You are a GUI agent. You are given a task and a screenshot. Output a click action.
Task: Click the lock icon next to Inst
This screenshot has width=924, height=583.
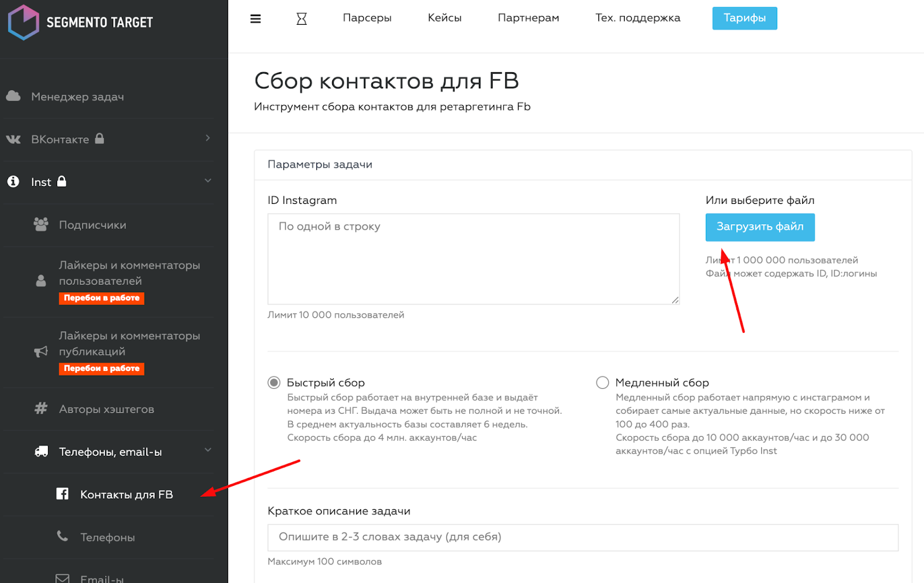62,181
